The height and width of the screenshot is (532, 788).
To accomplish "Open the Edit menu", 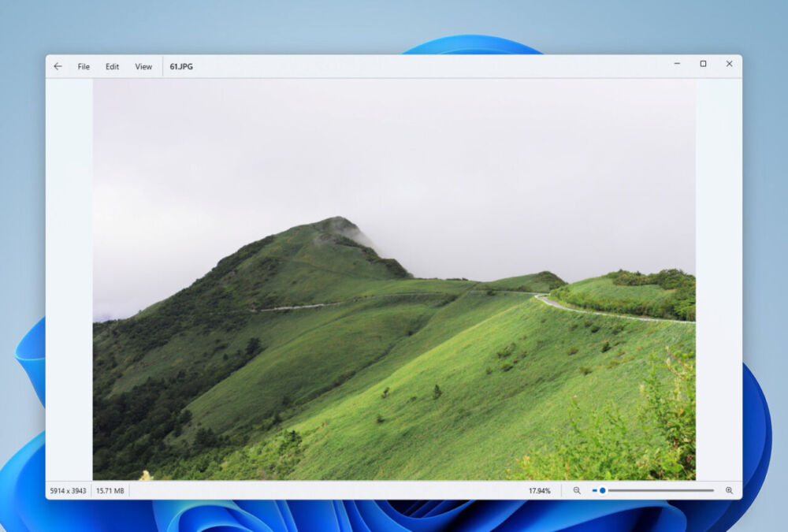I will [x=111, y=66].
